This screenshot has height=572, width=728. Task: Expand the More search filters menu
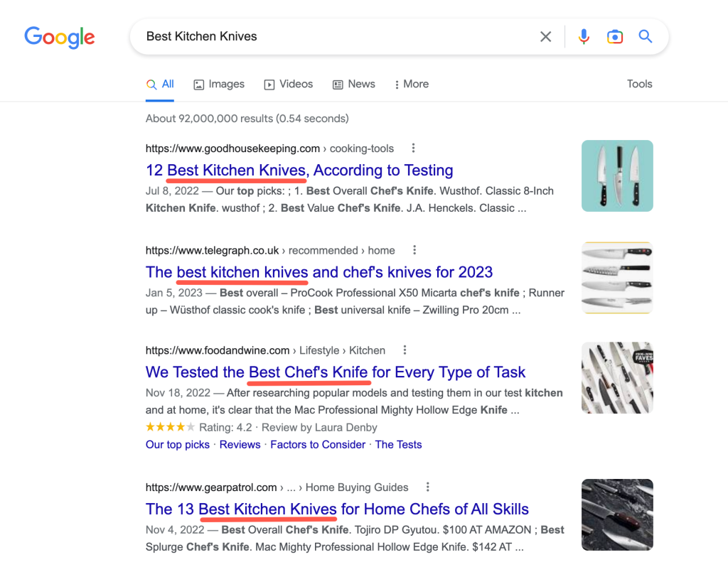(x=412, y=84)
